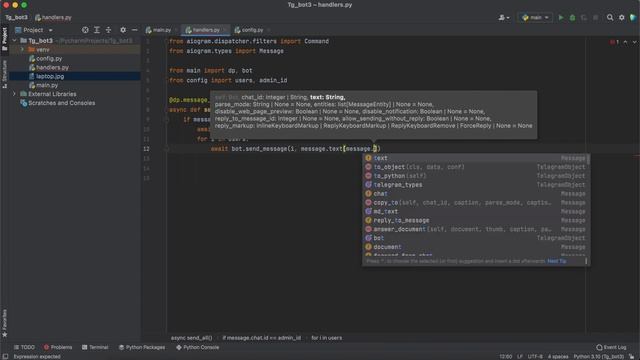Expand all items in Project panel

click(97, 30)
